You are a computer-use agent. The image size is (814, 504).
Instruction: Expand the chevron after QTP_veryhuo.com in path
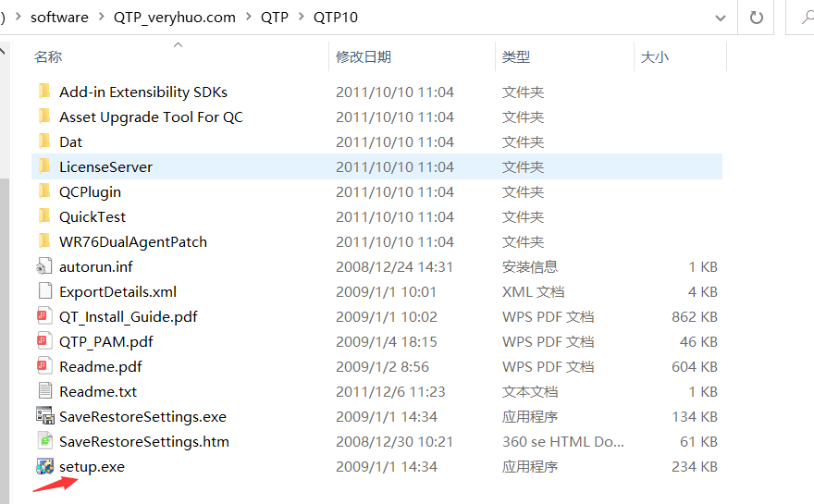249,18
